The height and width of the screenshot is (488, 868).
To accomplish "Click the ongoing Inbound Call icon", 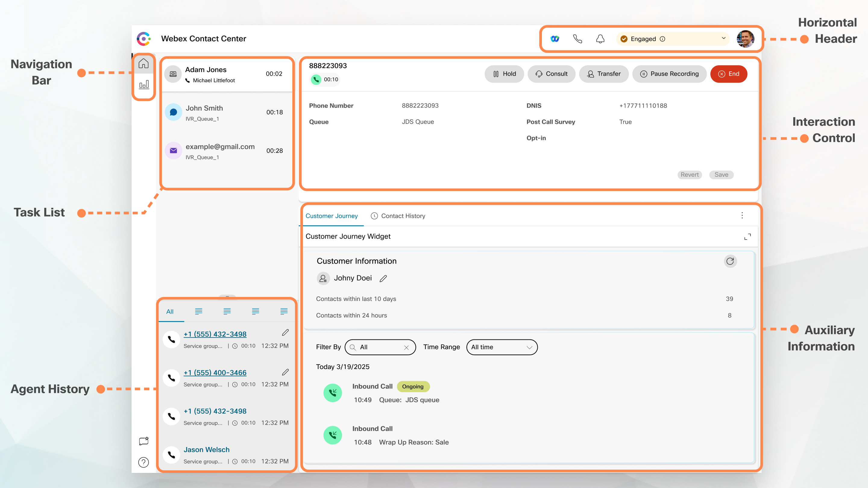I will coord(332,393).
